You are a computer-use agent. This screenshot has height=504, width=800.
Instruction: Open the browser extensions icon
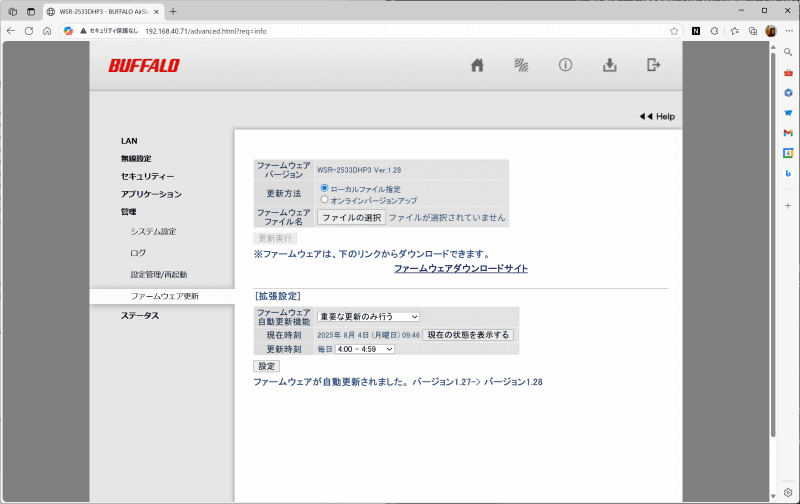pos(715,31)
